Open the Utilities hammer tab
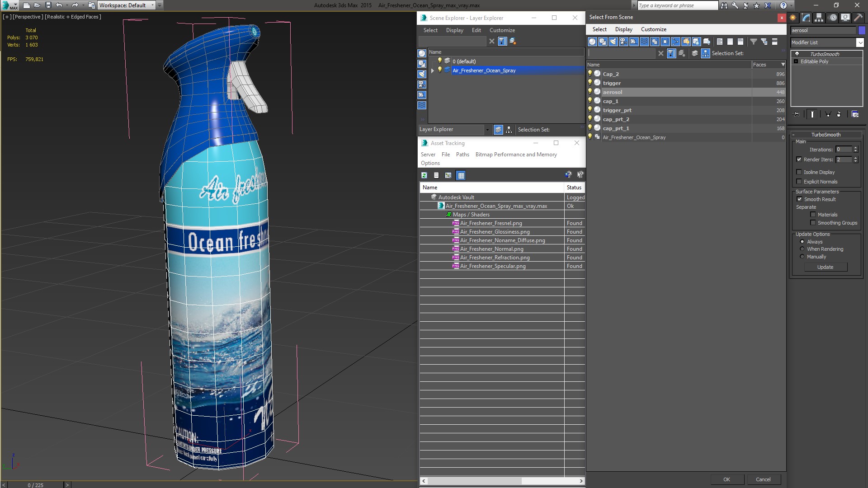Image resolution: width=868 pixels, height=488 pixels. coord(858,18)
